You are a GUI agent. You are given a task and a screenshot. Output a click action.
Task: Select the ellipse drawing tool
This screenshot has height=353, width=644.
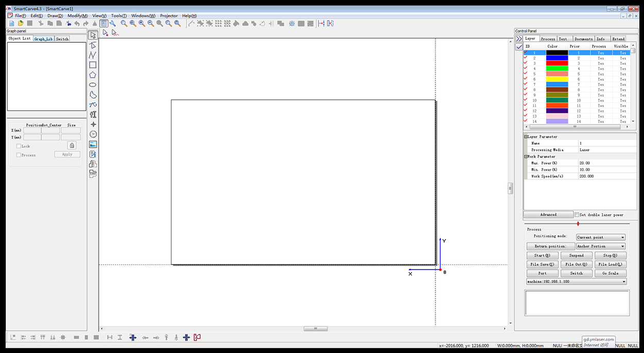click(93, 85)
